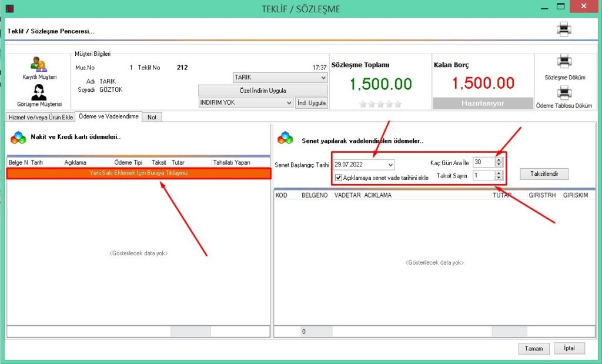Viewport: 602px width, 364px height.
Task: Click the Sözleşme Döküm printer icon
Action: [x=564, y=62]
